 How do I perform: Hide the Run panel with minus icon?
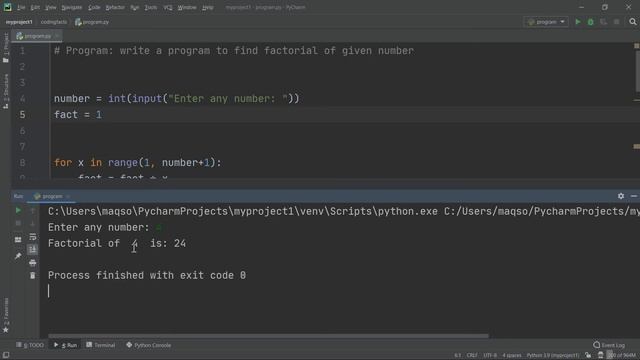[x=633, y=196]
